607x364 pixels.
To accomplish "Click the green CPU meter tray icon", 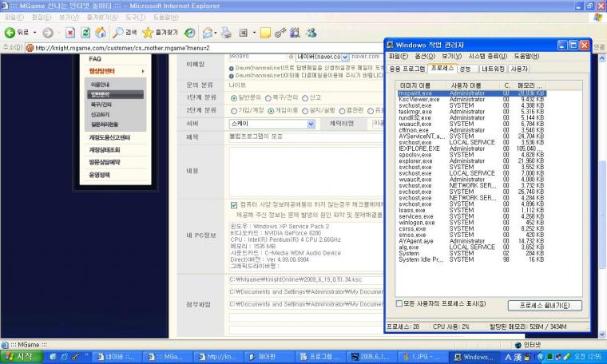I will 549,357.
